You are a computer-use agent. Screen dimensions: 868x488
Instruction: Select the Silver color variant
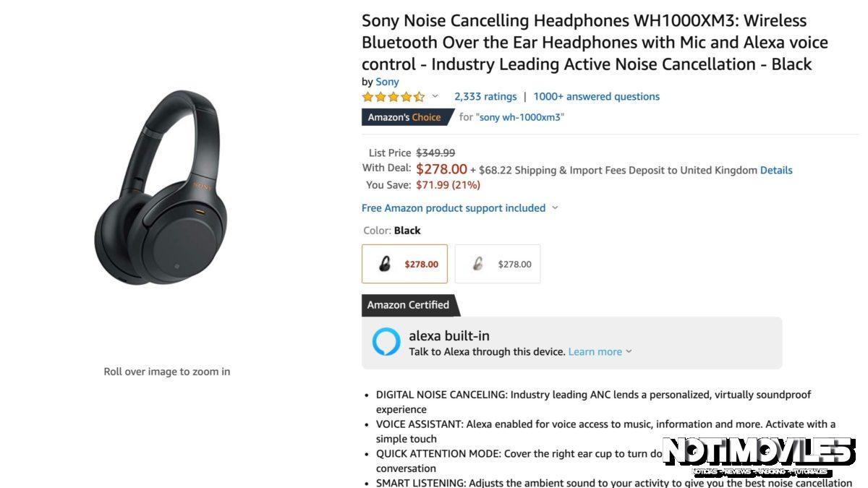(497, 263)
